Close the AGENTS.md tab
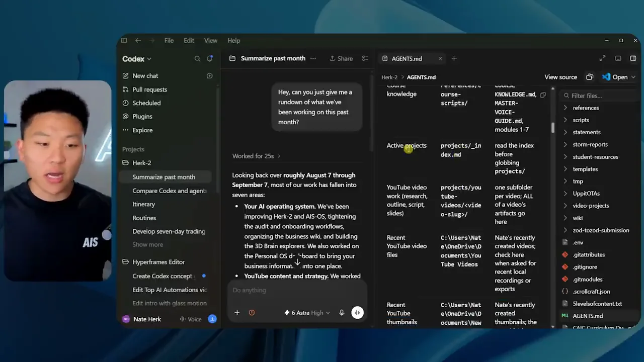The width and height of the screenshot is (644, 362). coord(440,59)
